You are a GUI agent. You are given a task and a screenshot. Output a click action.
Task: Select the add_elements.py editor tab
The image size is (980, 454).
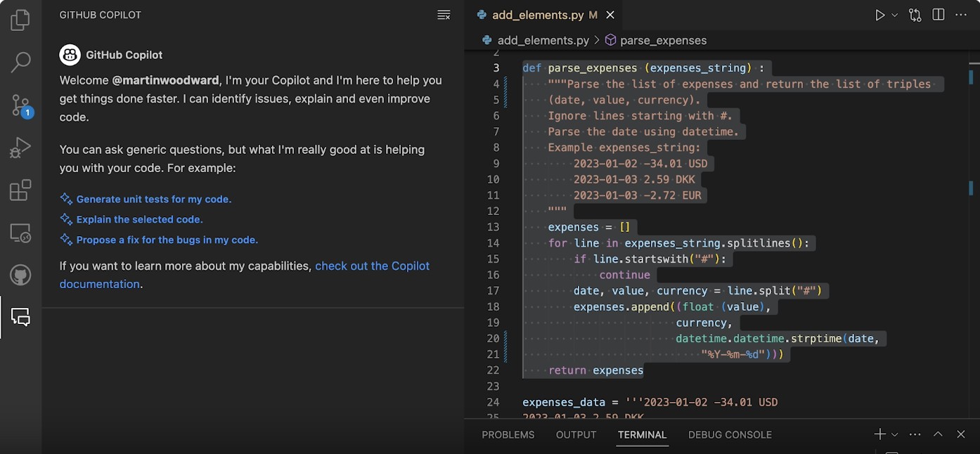coord(543,15)
